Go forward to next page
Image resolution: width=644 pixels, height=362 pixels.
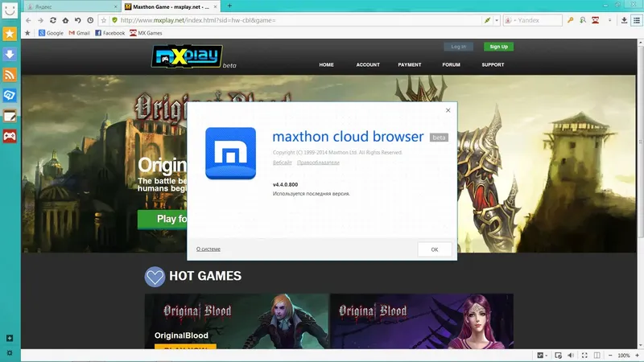point(40,20)
